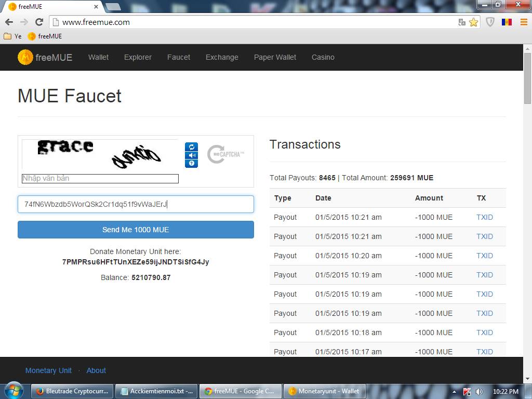Click the Kaspersky tray icon

467,392
